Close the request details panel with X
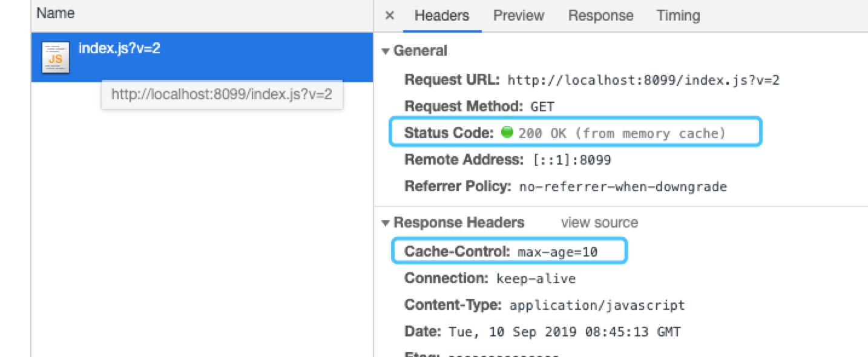868x357 pixels. (x=390, y=16)
